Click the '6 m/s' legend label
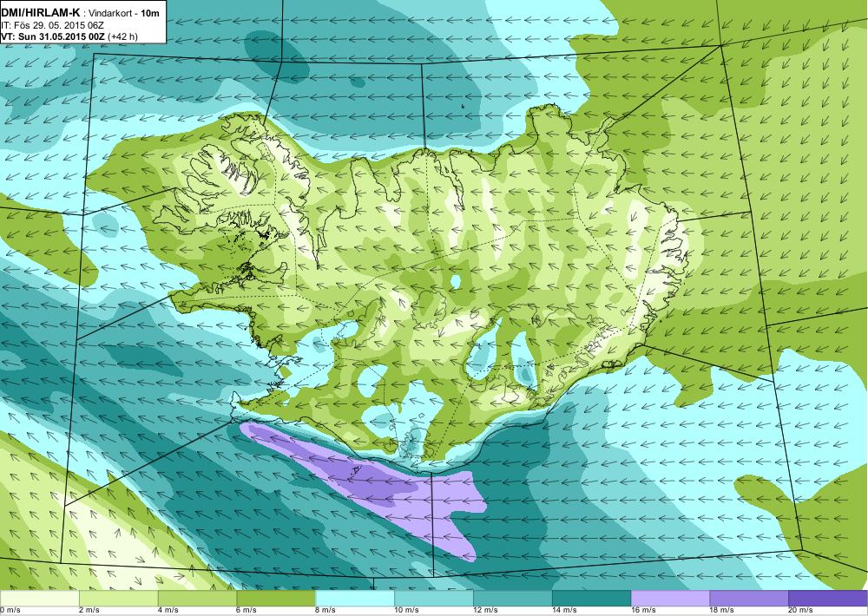868x616 pixels. pyautogui.click(x=247, y=611)
